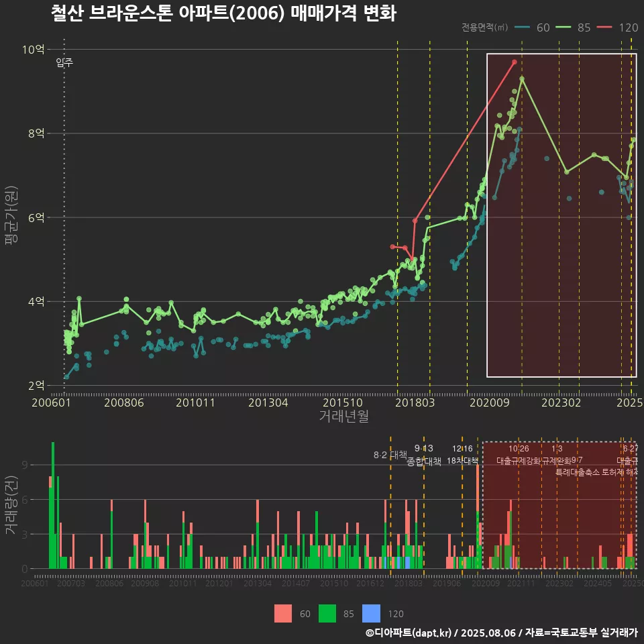
Task: Click the '60' label in the price chart legend
Action: point(543,28)
